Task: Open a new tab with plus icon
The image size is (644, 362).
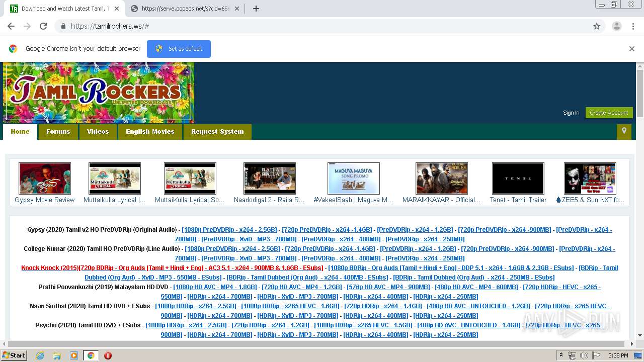Action: (256, 9)
